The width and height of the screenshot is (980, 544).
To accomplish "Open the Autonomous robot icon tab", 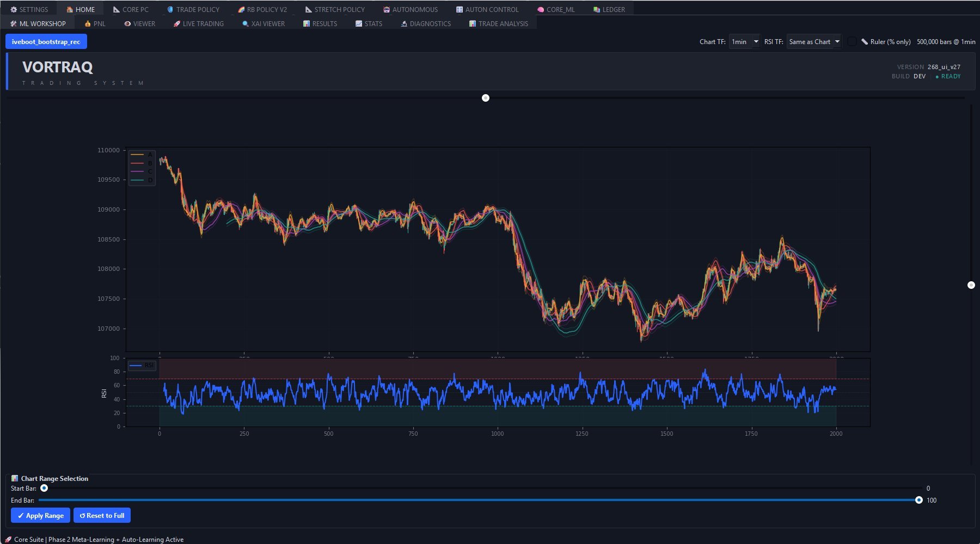I will pos(387,10).
